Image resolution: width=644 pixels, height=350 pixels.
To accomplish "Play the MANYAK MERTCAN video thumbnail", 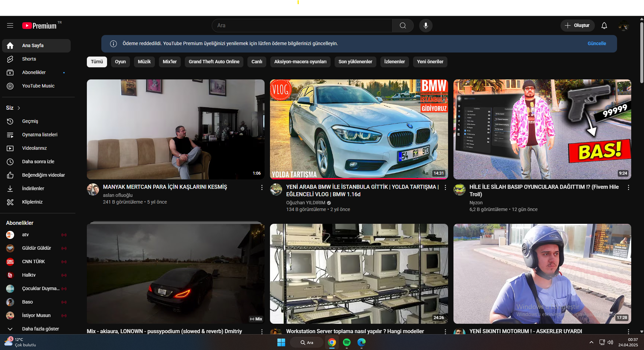I will [x=176, y=129].
